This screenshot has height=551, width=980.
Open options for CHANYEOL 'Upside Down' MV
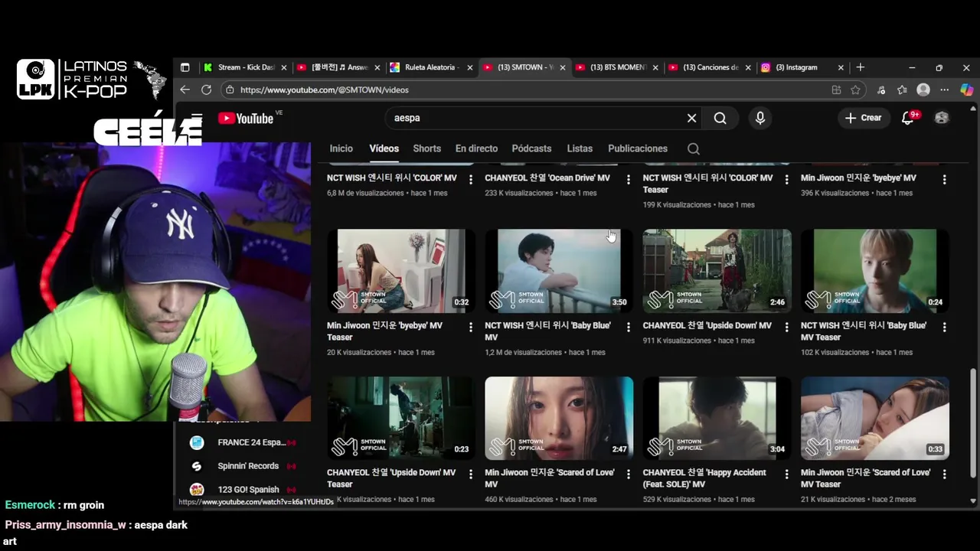[786, 327]
